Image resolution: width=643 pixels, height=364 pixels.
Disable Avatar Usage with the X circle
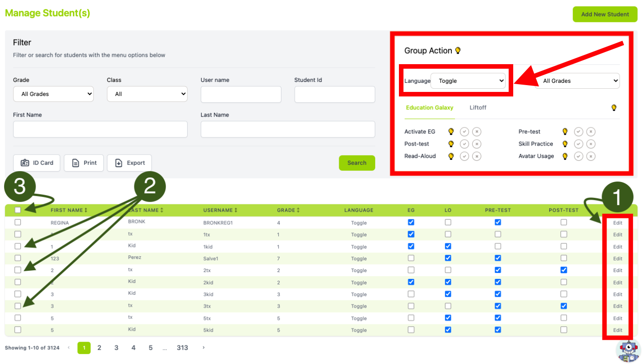(591, 156)
